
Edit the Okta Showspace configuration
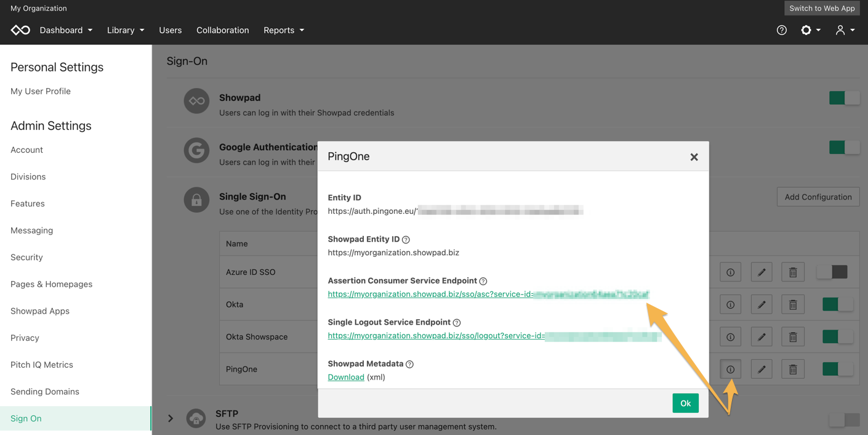(x=762, y=337)
